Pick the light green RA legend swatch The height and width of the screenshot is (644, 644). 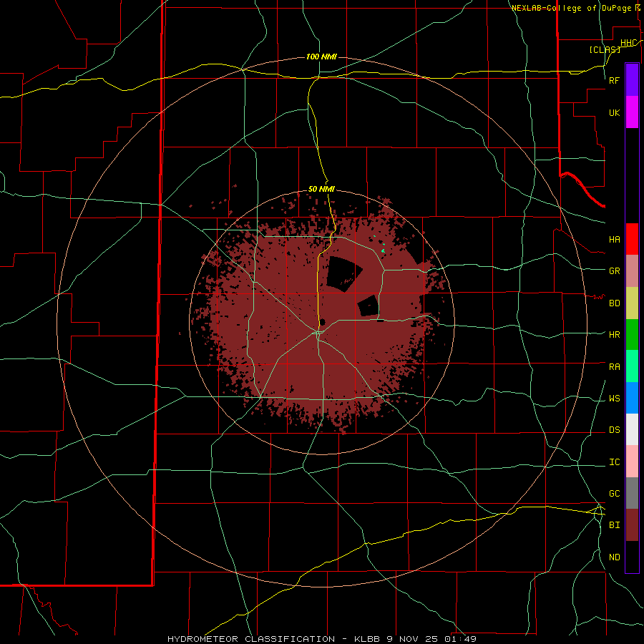[x=632, y=366]
